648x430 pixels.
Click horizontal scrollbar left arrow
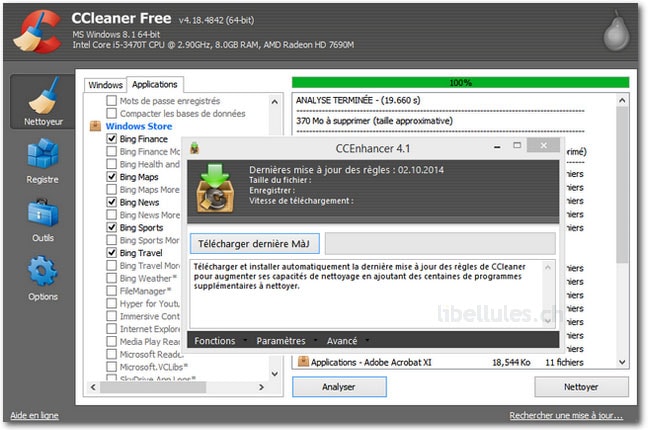pos(93,387)
